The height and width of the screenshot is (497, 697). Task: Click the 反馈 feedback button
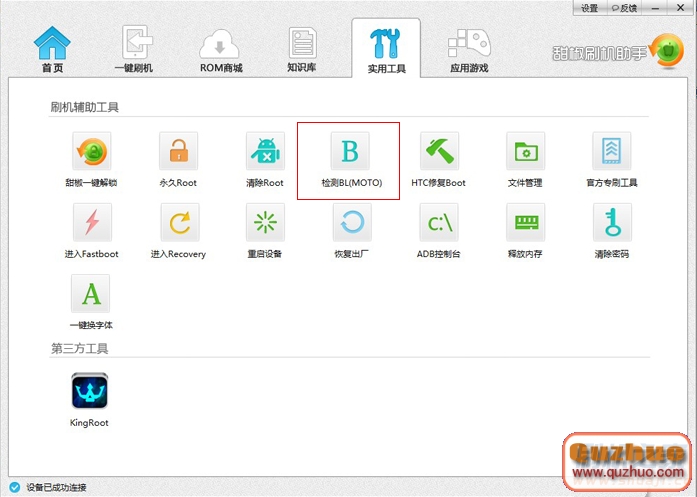click(625, 8)
